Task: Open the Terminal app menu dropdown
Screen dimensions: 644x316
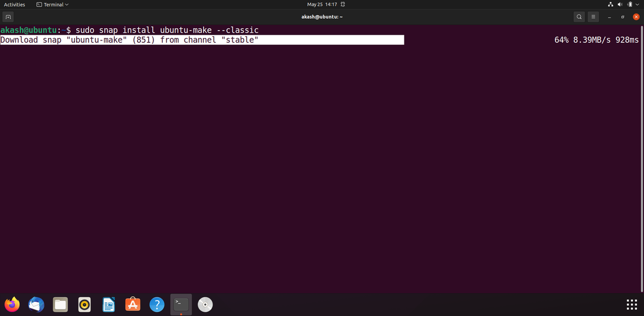Action: (52, 5)
